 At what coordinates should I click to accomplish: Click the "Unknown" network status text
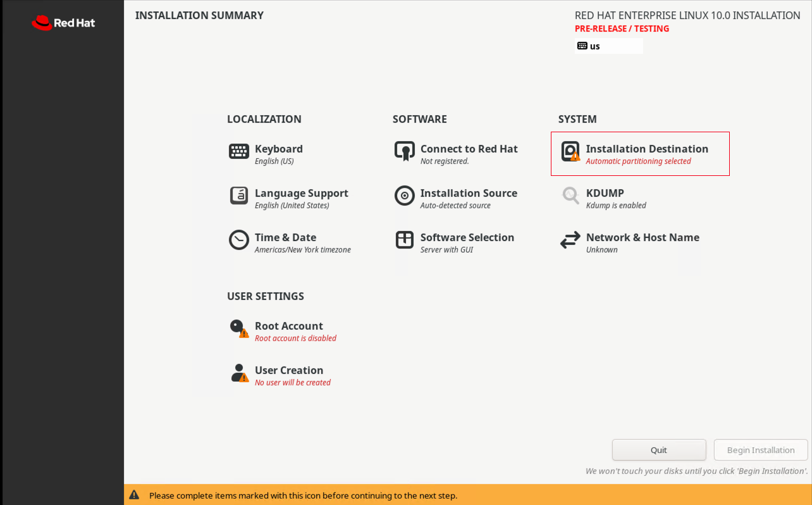(x=602, y=250)
